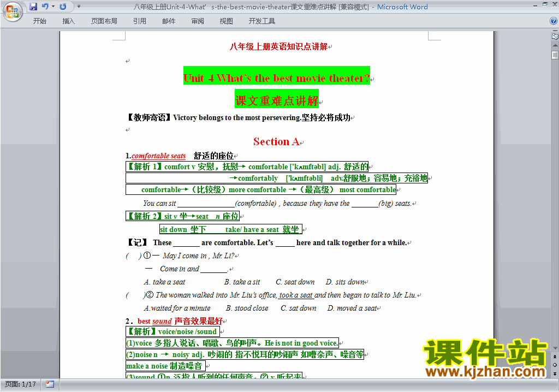Restore down the Microsoft Word window
This screenshot has width=559, height=392.
click(545, 4)
